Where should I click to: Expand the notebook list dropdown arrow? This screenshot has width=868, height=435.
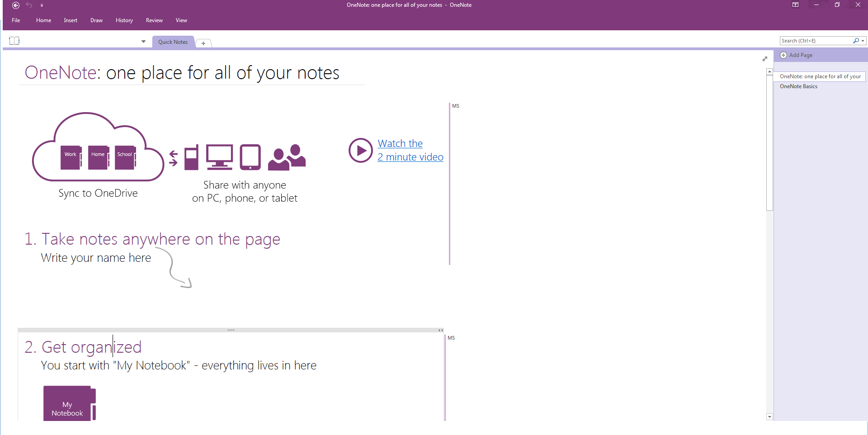[143, 42]
